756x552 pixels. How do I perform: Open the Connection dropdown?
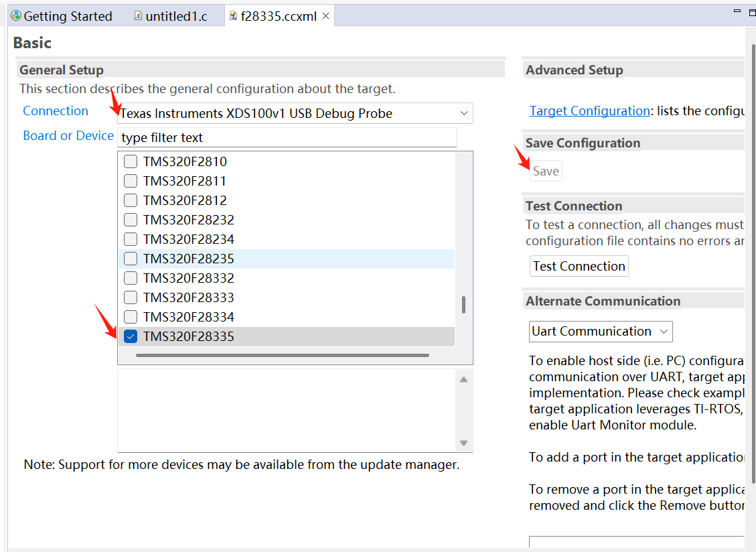(295, 113)
